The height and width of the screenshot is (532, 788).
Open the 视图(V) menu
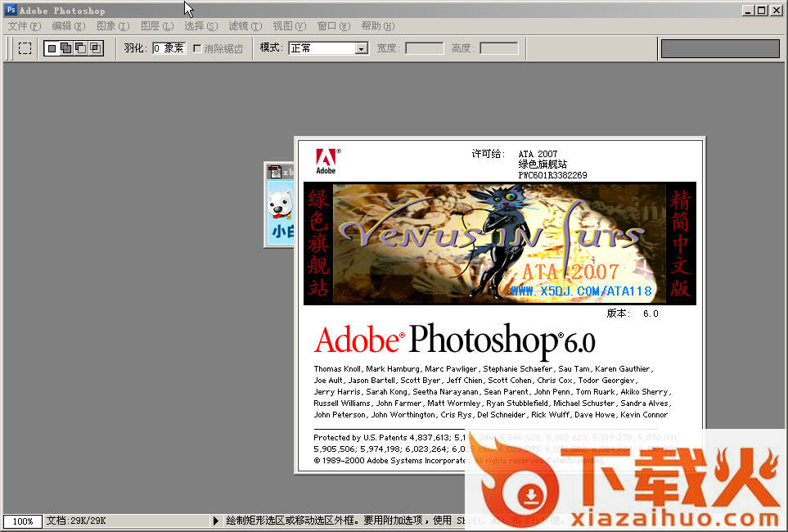tap(289, 25)
